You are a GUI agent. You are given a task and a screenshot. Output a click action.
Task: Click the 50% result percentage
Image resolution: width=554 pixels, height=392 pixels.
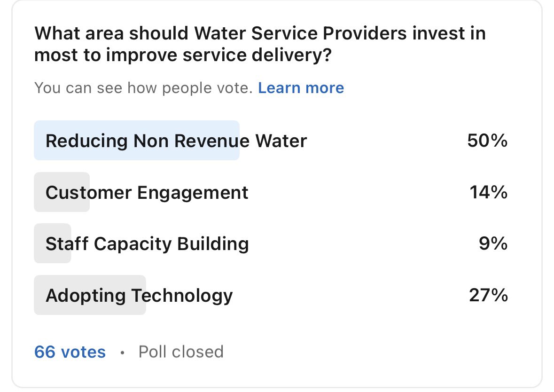pyautogui.click(x=487, y=141)
